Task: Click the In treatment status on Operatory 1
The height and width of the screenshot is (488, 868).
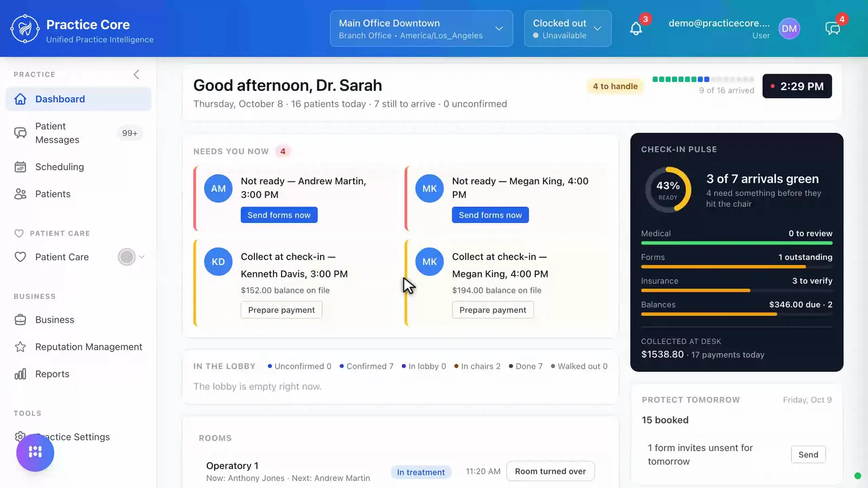Action: 421,472
